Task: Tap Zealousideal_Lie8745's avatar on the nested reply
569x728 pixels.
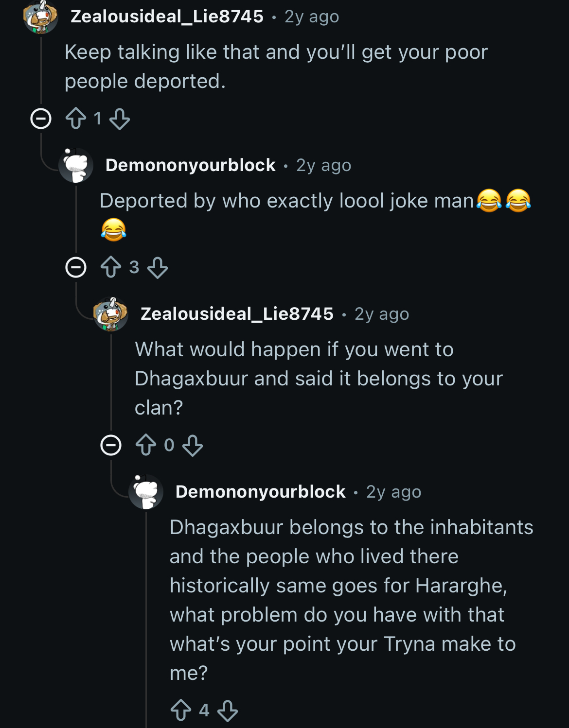Action: coord(111,314)
